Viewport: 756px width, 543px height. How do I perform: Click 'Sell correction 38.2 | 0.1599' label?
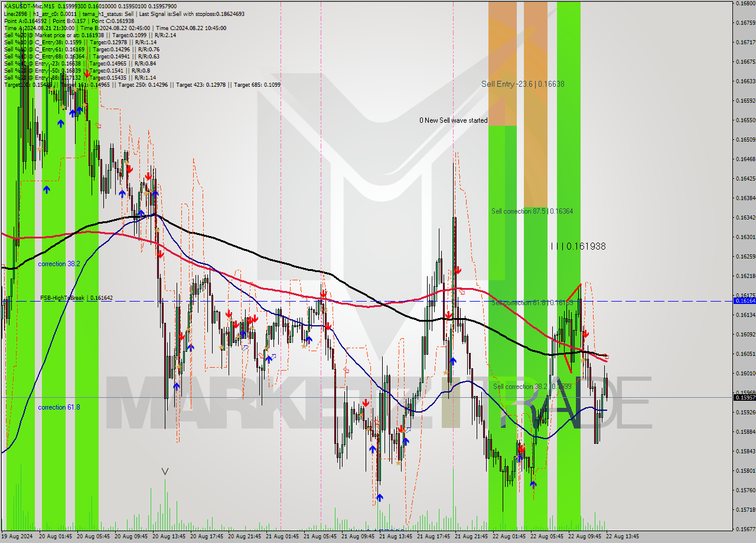pyautogui.click(x=532, y=387)
